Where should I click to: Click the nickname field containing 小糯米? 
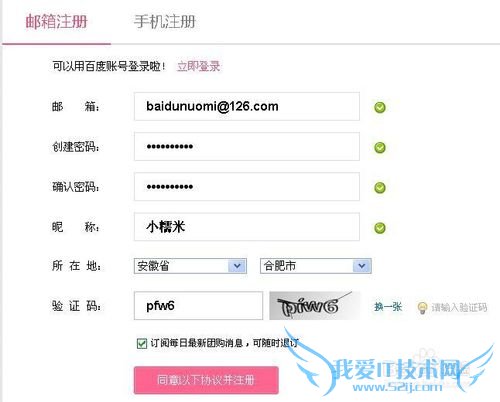click(x=247, y=227)
